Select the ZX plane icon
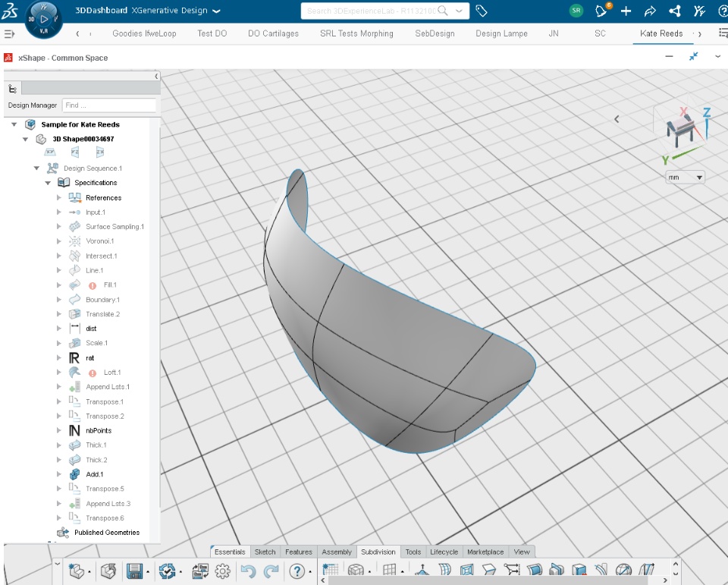The image size is (728, 585). [99, 153]
